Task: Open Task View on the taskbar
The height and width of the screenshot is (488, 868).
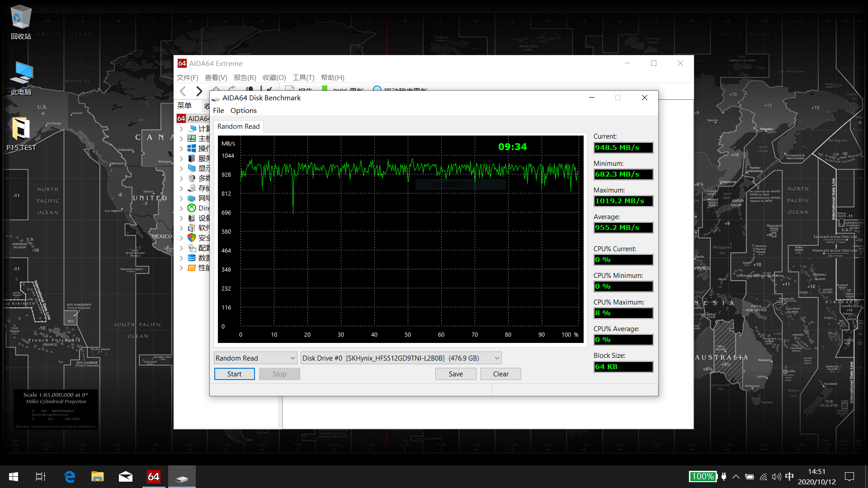Action: click(x=41, y=477)
